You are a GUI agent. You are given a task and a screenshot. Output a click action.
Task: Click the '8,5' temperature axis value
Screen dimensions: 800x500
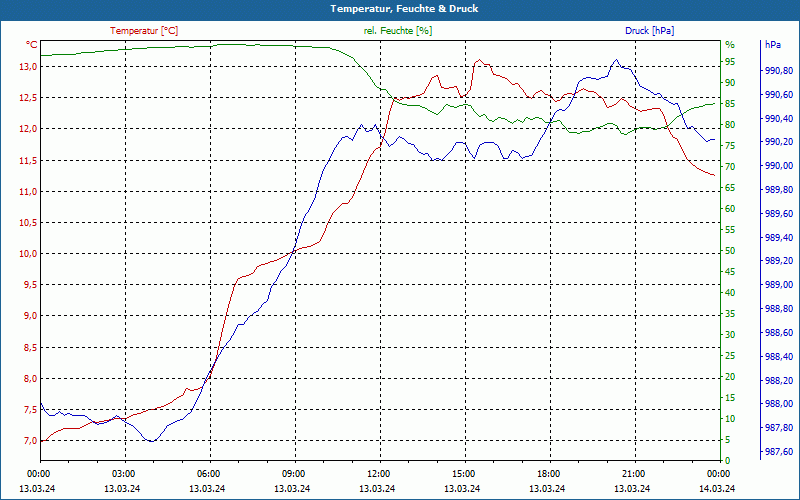[30, 348]
